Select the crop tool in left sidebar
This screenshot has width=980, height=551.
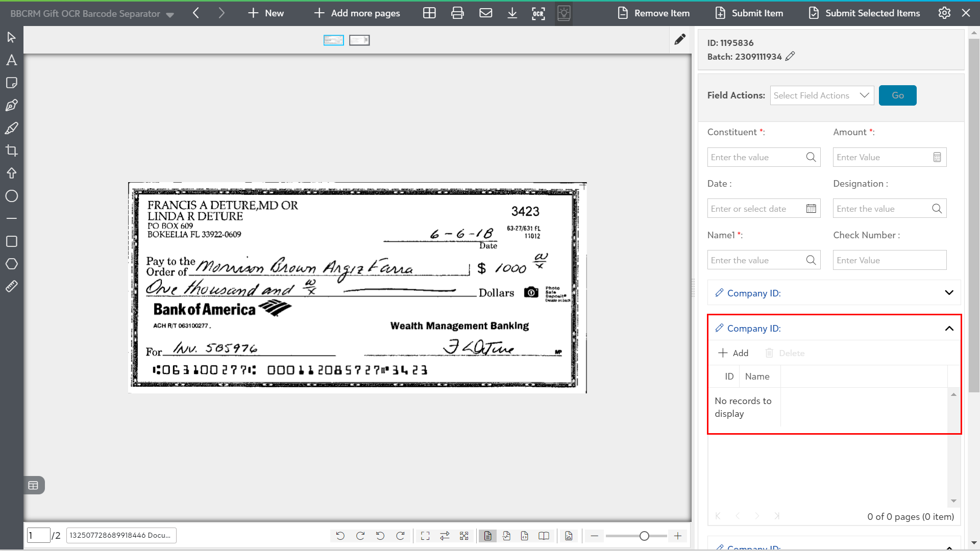tap(12, 151)
